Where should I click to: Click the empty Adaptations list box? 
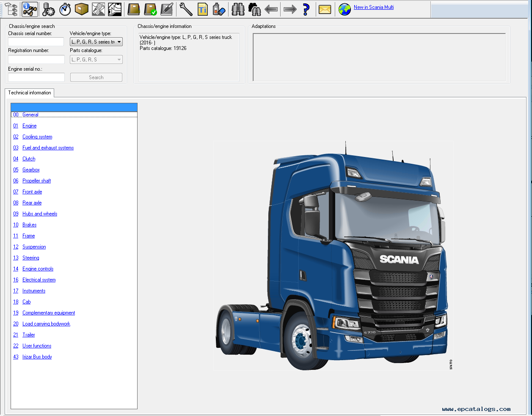(379, 57)
